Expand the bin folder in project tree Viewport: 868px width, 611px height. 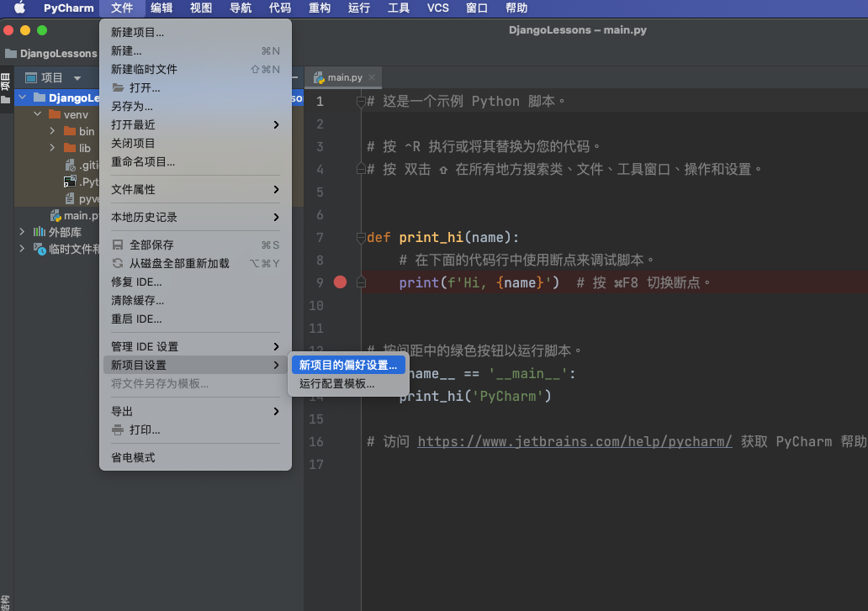coord(52,131)
